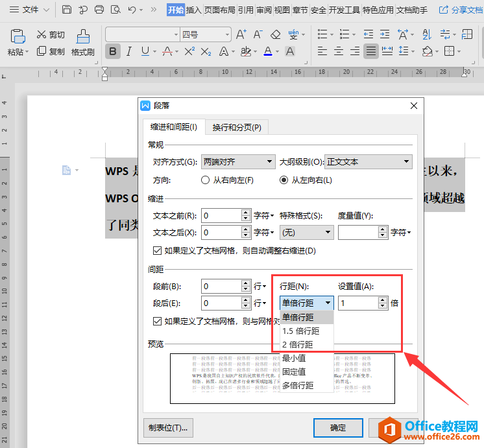This screenshot has width=484, height=448.
Task: Open the font size 四号 dropdown
Action: [x=227, y=34]
